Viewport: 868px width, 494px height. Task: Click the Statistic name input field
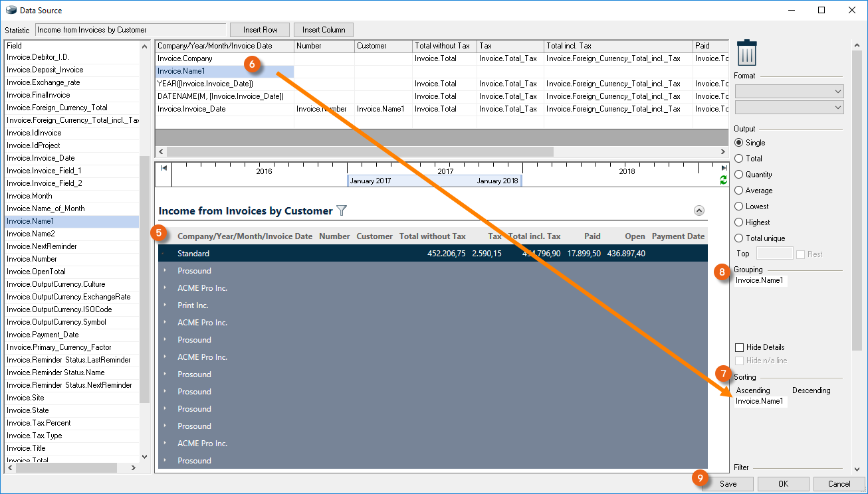130,30
